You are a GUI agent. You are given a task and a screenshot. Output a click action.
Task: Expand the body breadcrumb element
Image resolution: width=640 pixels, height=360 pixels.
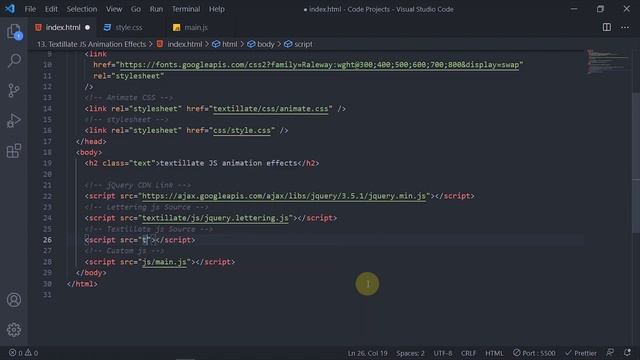pyautogui.click(x=261, y=44)
